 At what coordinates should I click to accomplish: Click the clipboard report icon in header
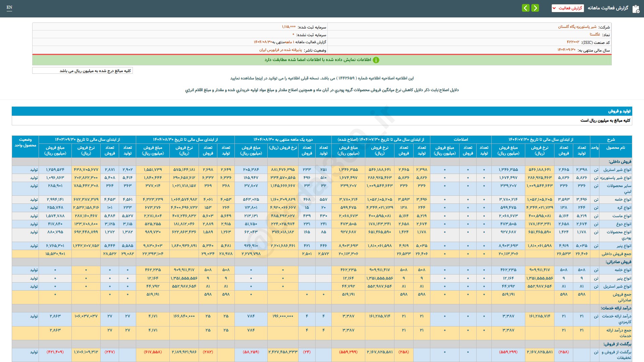coord(636,9)
